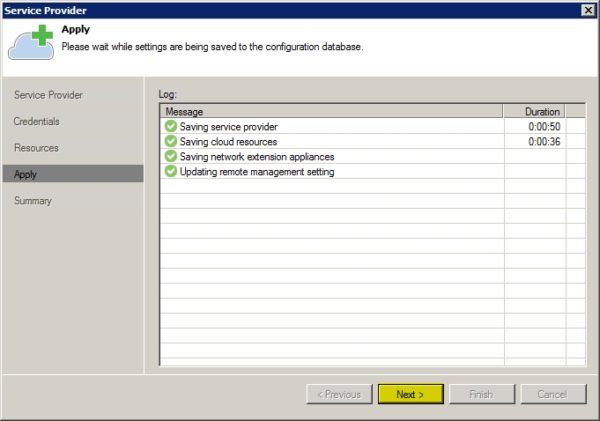
Task: Click the cloud with green plus icon
Action: click(31, 42)
